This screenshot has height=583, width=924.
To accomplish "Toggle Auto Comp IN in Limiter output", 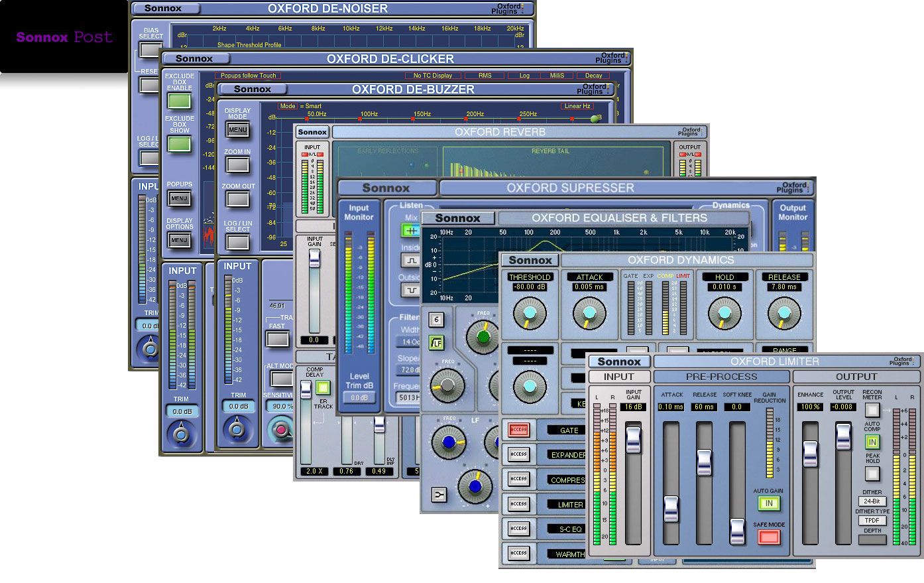I will point(872,442).
